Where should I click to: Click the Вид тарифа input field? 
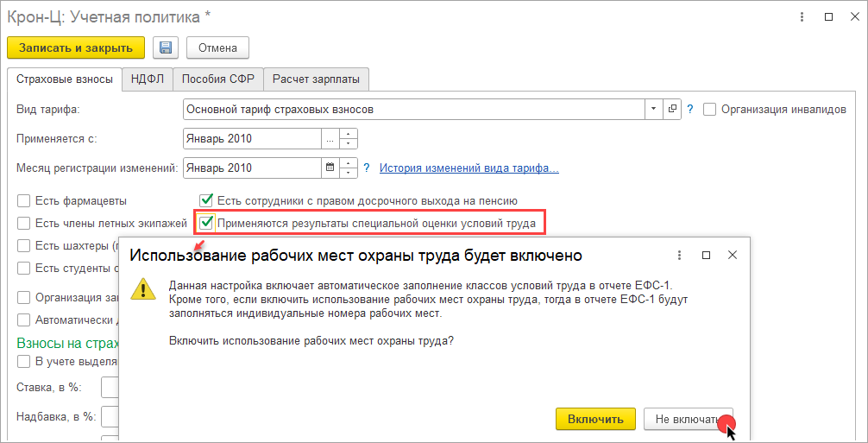pos(414,109)
